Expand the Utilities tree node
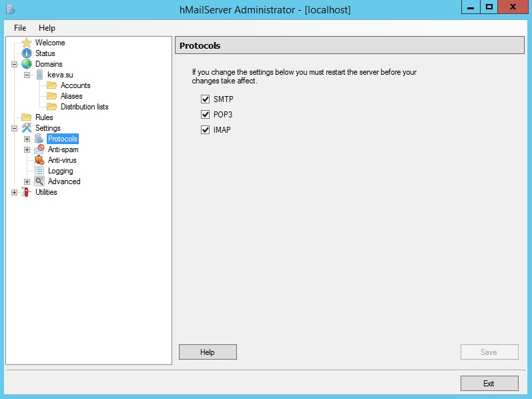This screenshot has width=532, height=399. [14, 192]
